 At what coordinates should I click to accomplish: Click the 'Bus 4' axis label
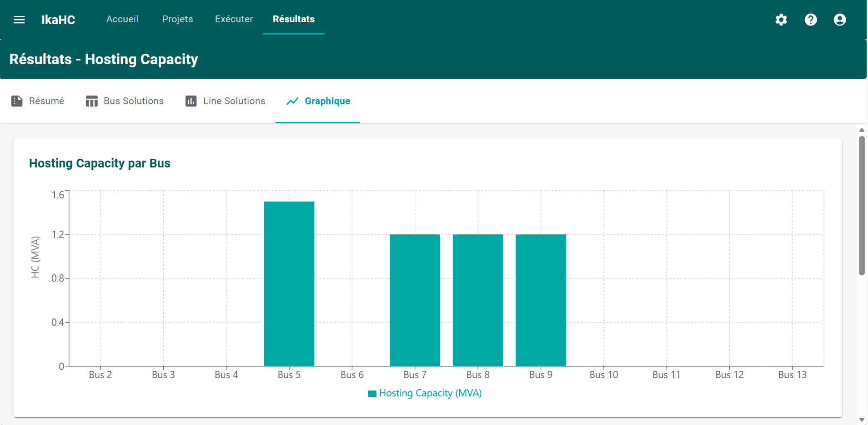tap(226, 375)
